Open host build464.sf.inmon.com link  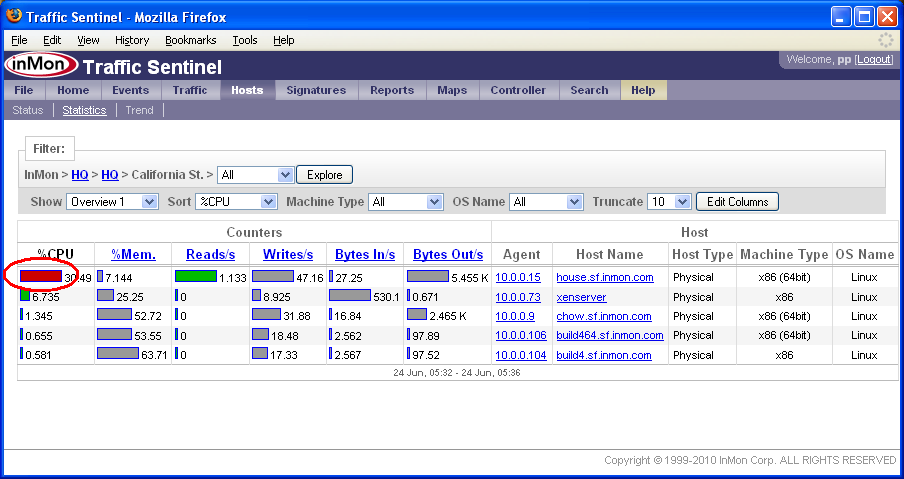[x=610, y=335]
